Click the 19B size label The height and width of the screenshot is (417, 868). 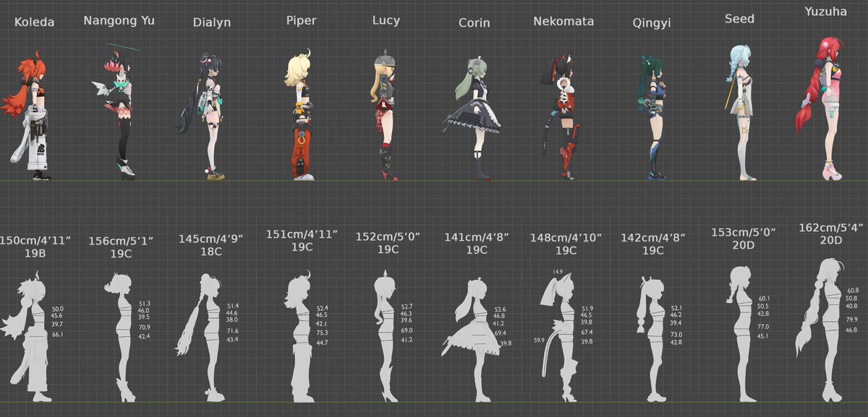click(35, 253)
